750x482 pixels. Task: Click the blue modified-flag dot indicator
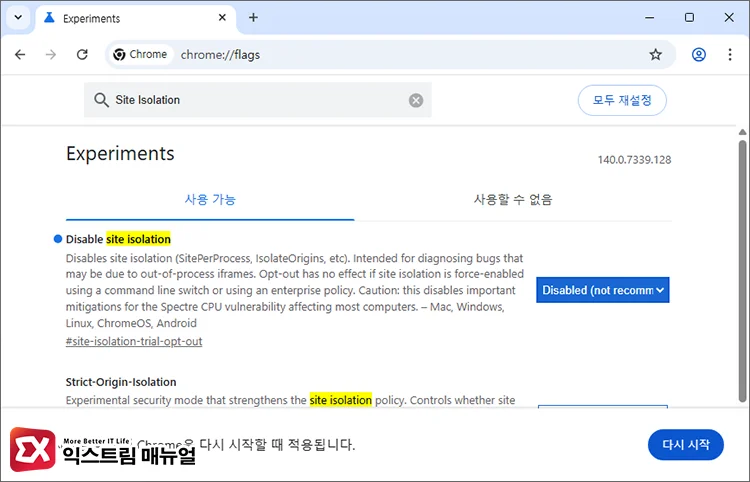(58, 239)
